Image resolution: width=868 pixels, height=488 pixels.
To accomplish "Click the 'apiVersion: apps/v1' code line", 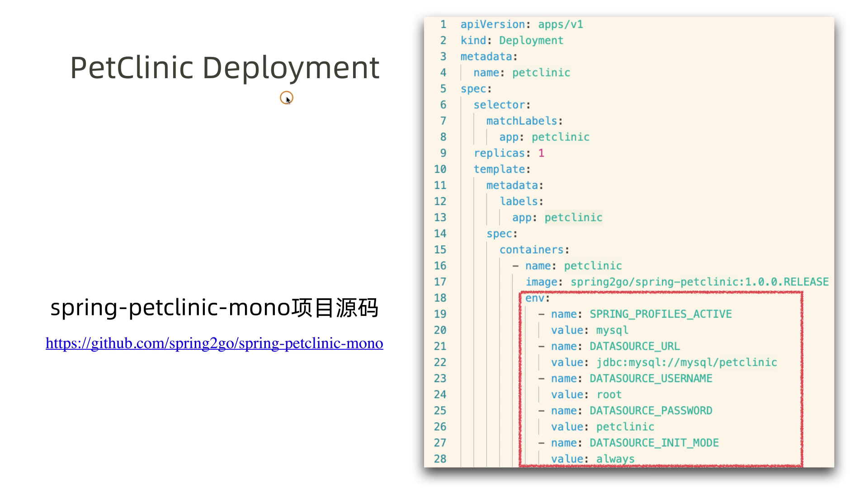I will [522, 24].
